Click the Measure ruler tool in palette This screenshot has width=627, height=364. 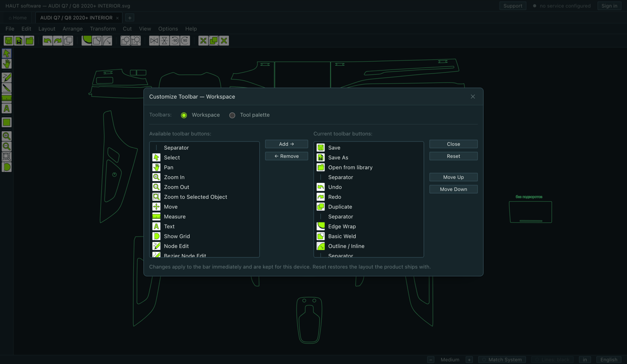click(x=7, y=98)
